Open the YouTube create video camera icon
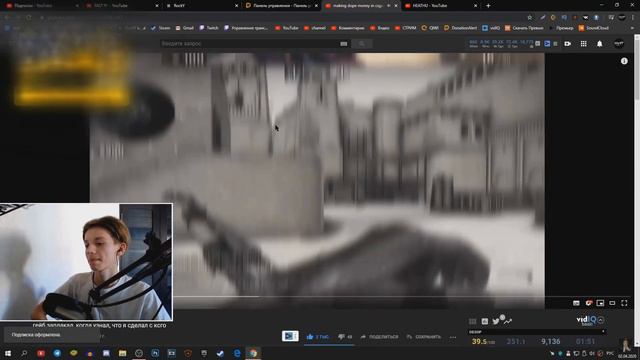Viewport: 640px width, 360px height. (x=567, y=44)
